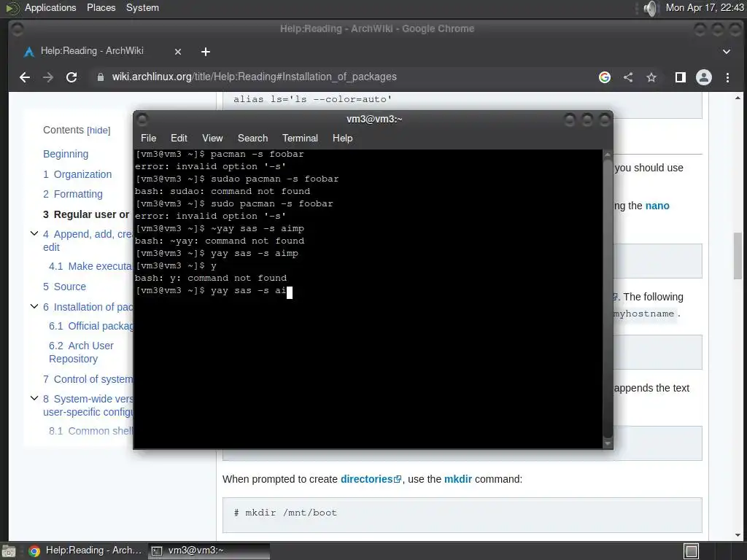Viewport: 747px width, 560px height.
Task: Click Chrome address bar URL
Action: 254,77
